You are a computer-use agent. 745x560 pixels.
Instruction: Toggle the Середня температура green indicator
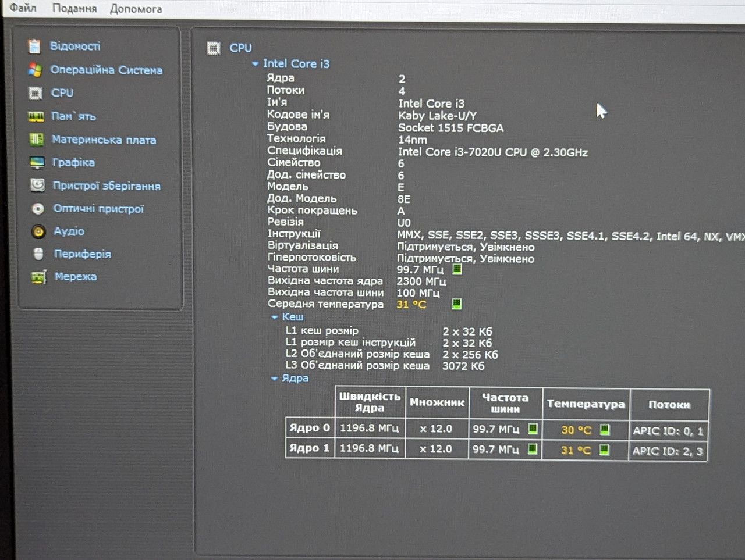457,304
